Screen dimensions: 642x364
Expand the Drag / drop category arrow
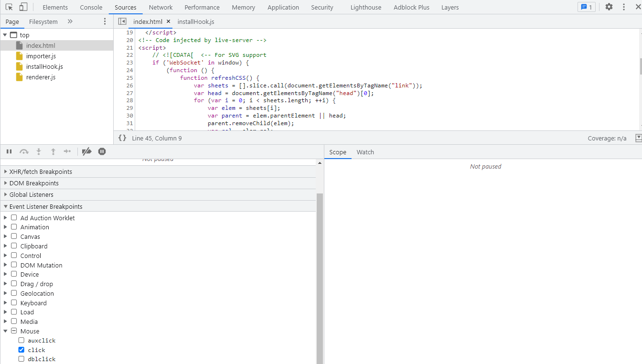[5, 284]
